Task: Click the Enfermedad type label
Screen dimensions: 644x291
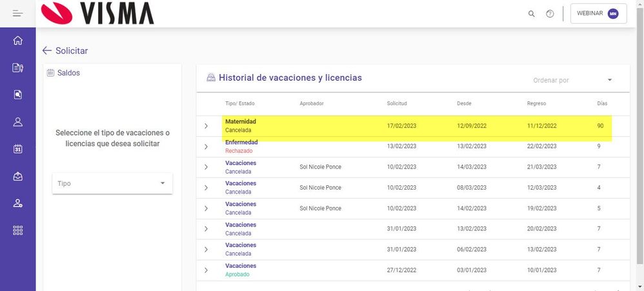Action: click(x=241, y=142)
